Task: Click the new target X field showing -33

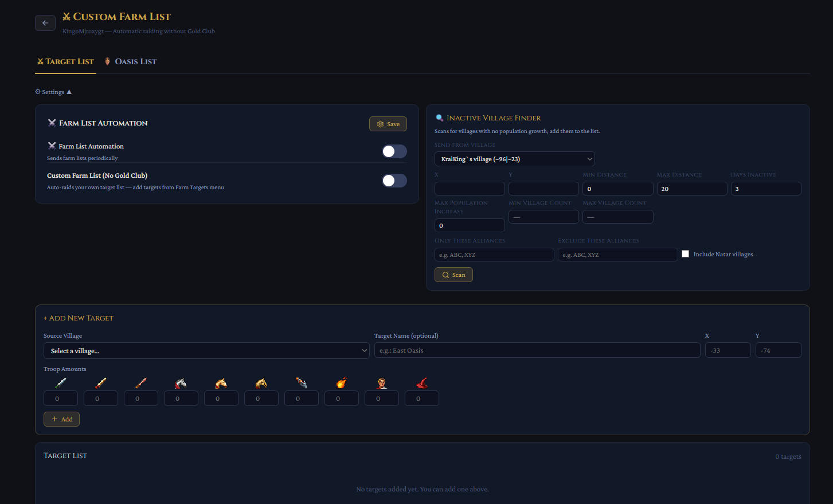Action: 728,350
